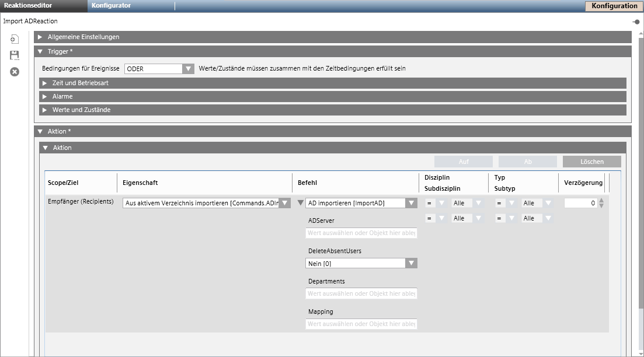Increase the Verzögerung delay value
644x357 pixels.
(603, 200)
